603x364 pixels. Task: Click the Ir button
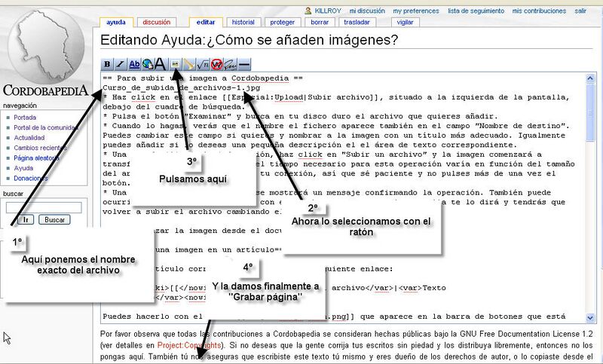coord(26,220)
